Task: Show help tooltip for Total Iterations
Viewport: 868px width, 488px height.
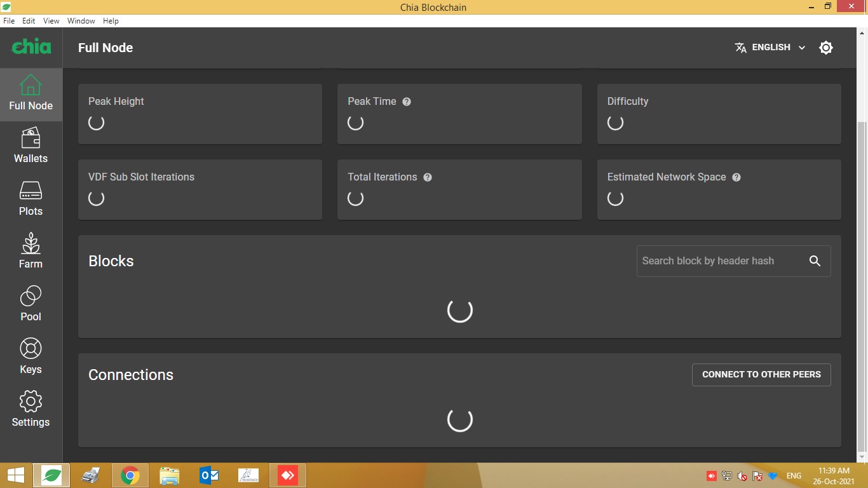Action: (x=428, y=177)
